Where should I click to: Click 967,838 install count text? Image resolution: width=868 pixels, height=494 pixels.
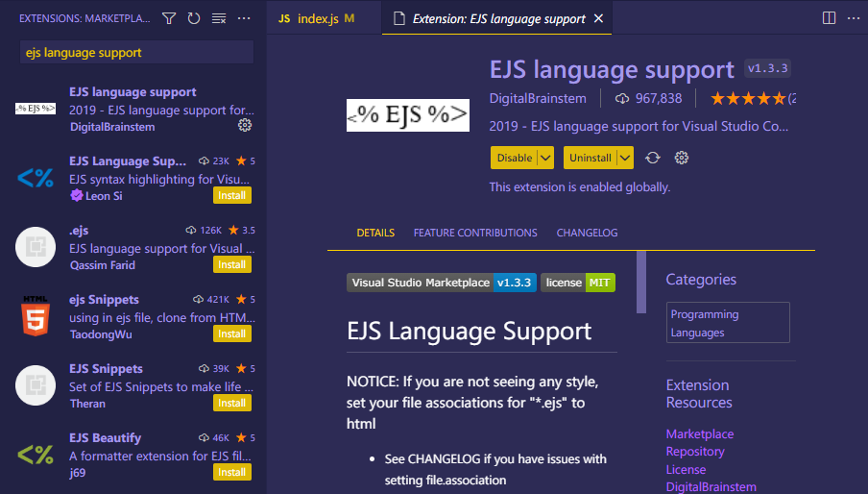coord(658,99)
